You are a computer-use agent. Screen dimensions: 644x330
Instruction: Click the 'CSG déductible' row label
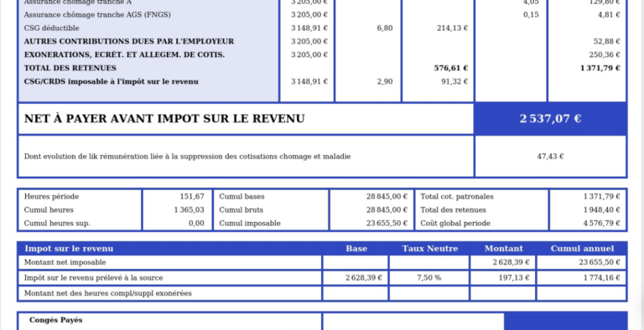52,28
